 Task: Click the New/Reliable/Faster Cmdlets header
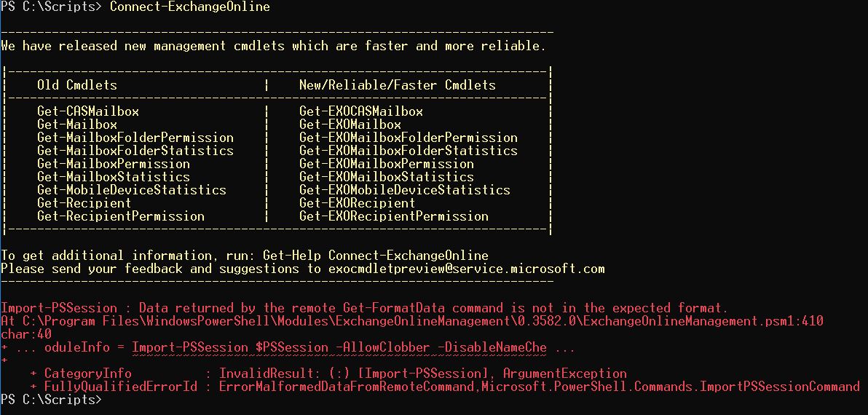pyautogui.click(x=398, y=85)
